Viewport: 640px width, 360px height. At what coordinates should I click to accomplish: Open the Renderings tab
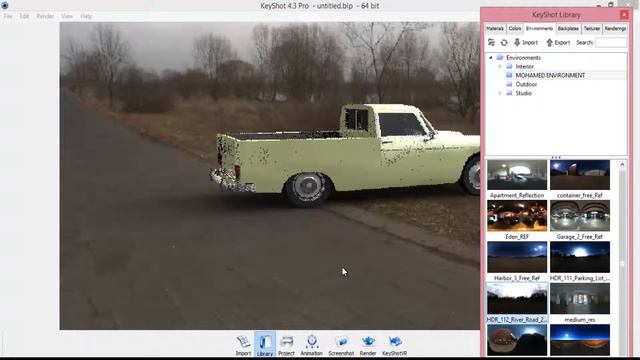(615, 29)
